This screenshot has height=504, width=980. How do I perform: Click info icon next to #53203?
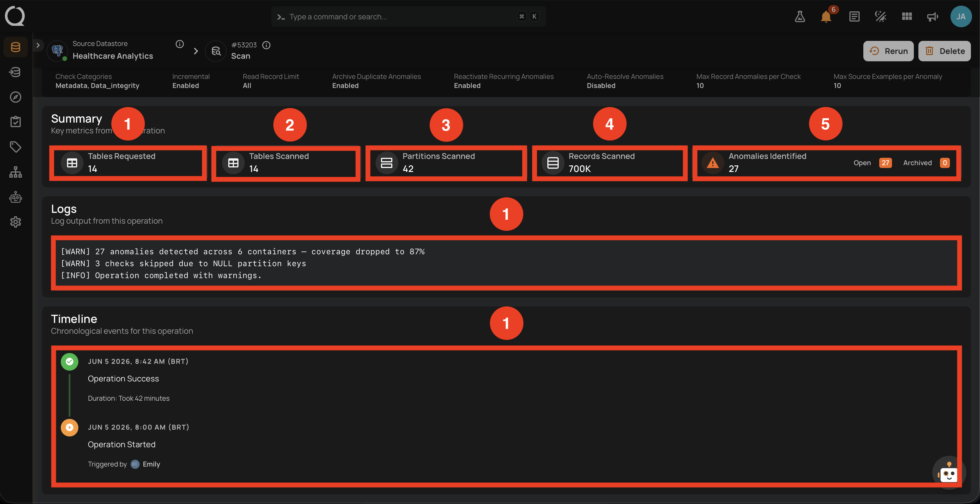point(266,45)
